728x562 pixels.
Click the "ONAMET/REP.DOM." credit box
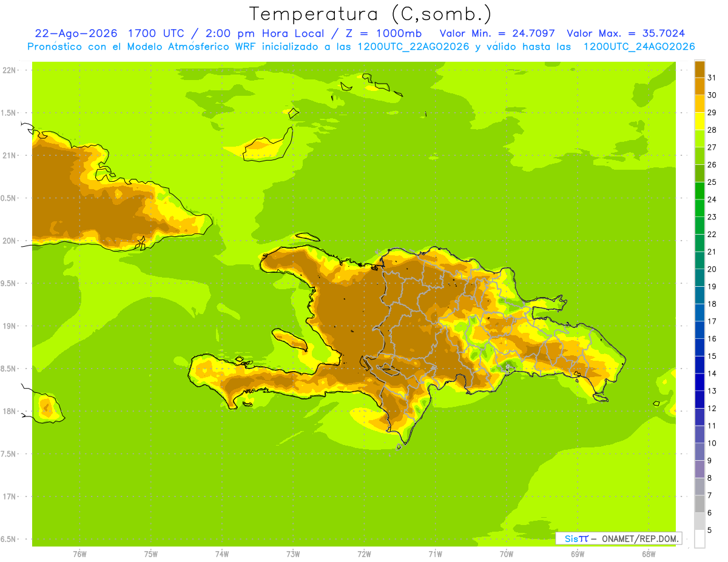click(x=618, y=538)
